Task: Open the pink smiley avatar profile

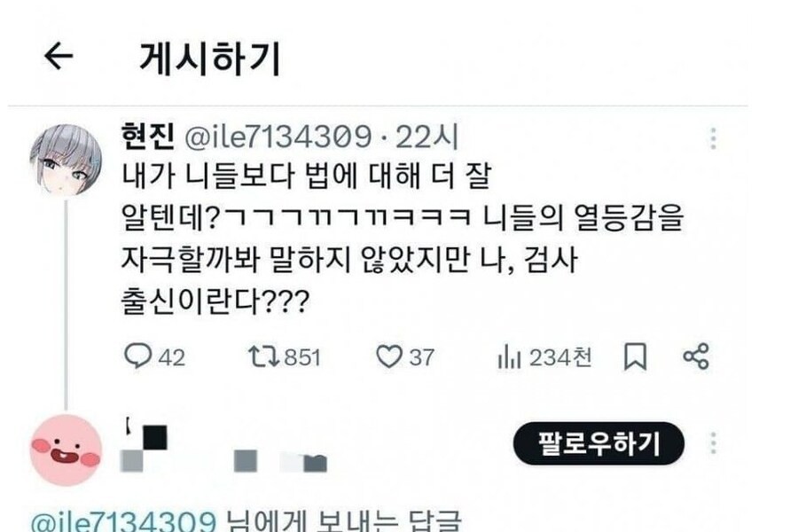Action: click(66, 450)
